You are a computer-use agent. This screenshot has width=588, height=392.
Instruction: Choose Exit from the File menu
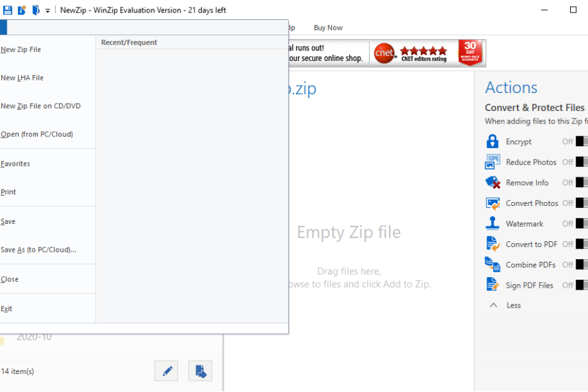coord(48,309)
